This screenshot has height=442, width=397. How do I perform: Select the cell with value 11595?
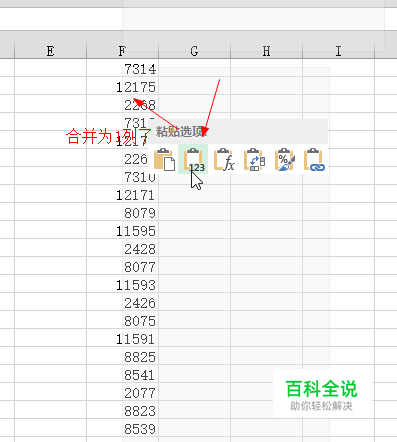pyautogui.click(x=122, y=231)
